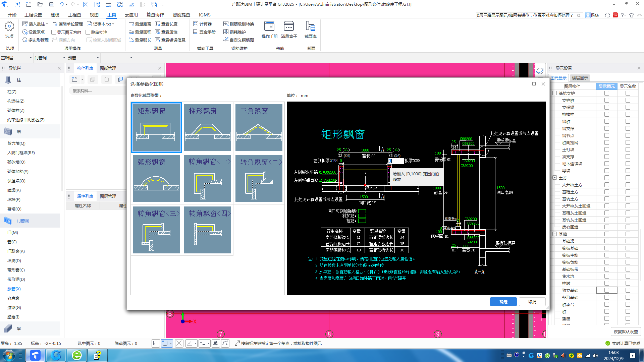The image size is (644, 362).
Task: Collapse the 基坑支护 tree group
Action: click(x=555, y=93)
